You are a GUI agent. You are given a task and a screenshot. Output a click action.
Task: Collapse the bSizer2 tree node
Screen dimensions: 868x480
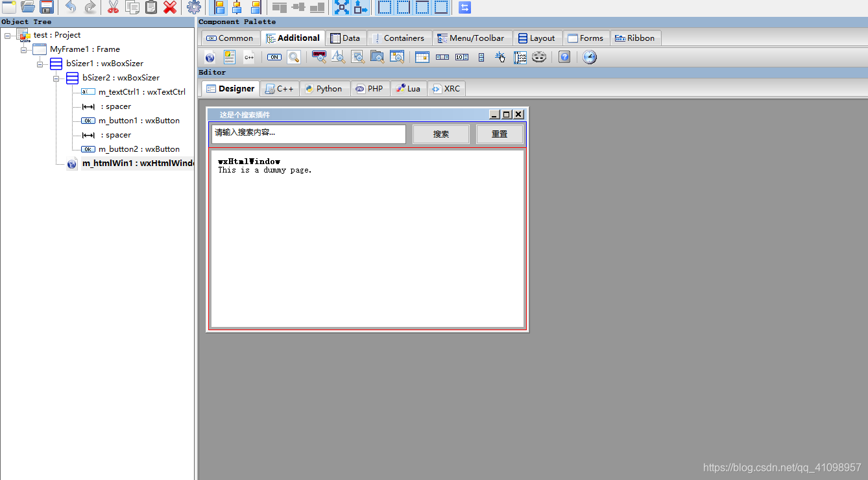[56, 77]
